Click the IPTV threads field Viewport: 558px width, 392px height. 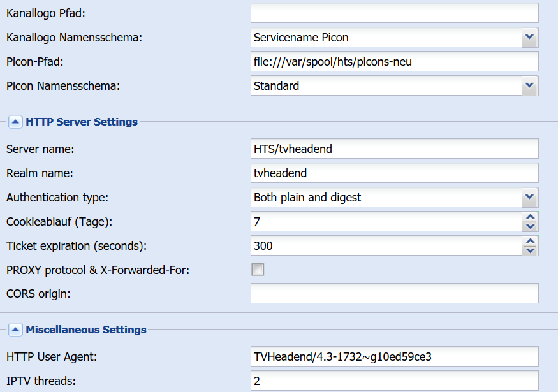click(394, 381)
